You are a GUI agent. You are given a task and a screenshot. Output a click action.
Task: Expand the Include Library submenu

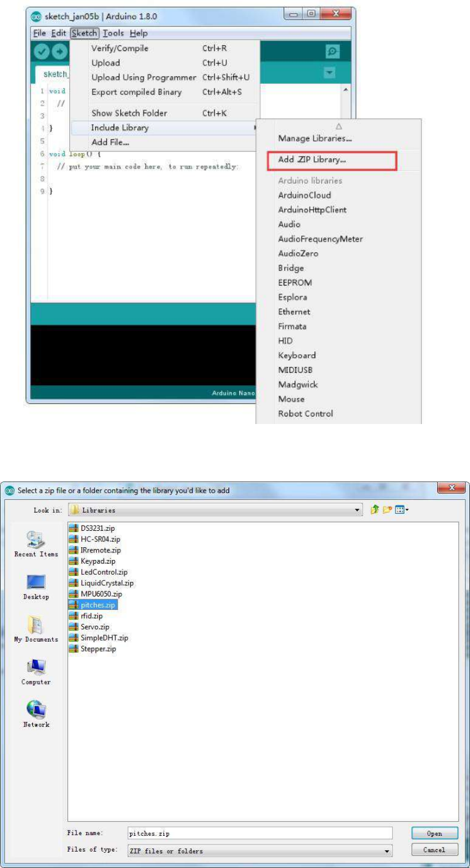coord(164,128)
